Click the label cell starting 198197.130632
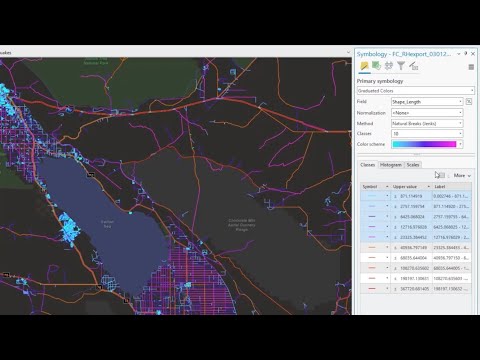The height and width of the screenshot is (360, 480). pos(452,289)
